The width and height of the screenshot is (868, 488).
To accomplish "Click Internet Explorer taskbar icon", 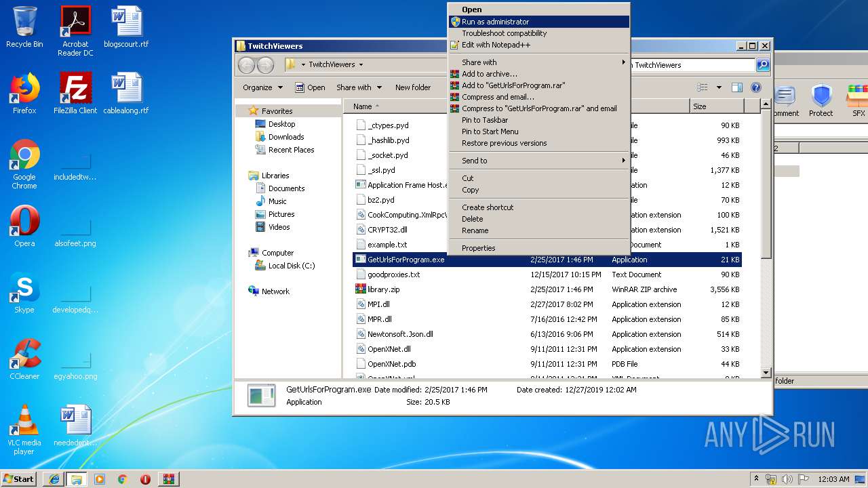I will click(54, 479).
